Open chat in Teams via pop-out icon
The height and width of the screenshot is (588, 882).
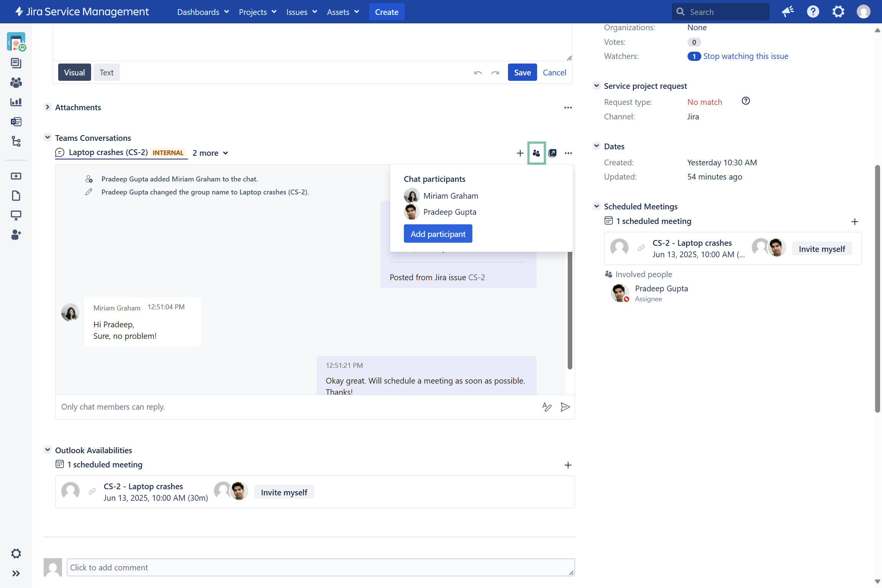[x=552, y=153]
